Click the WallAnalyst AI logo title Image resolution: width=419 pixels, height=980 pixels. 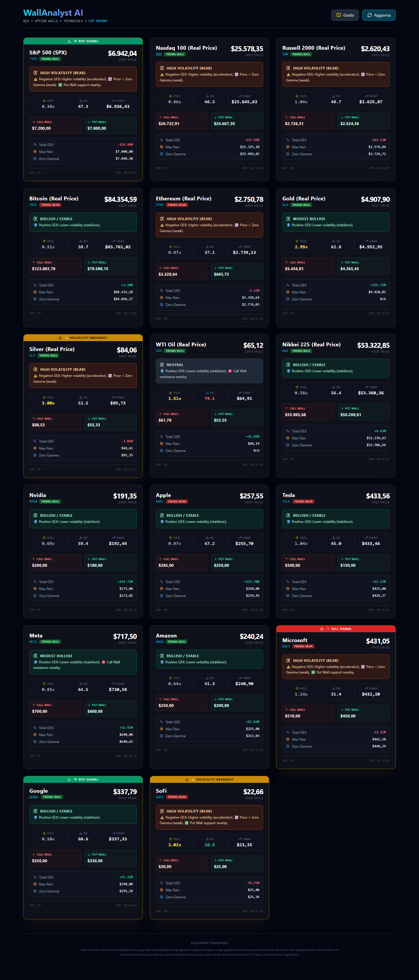pos(53,13)
